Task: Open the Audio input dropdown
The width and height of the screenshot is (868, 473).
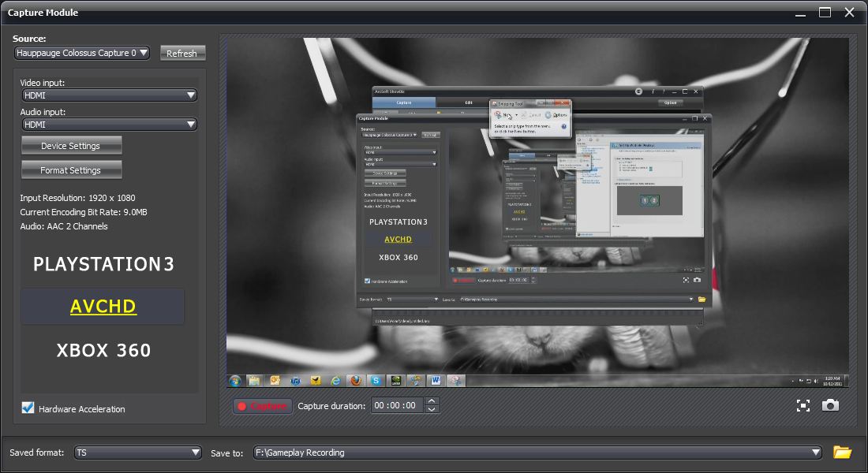Action: 110,125
